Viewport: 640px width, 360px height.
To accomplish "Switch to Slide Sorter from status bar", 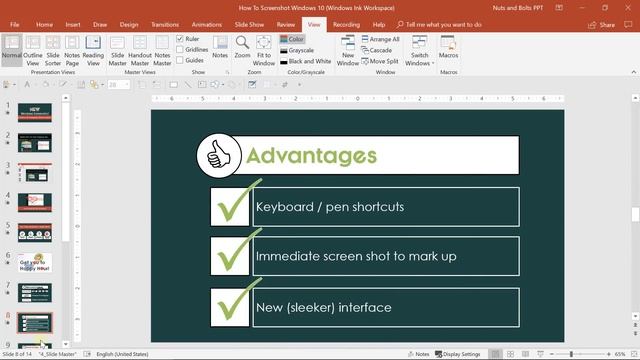I will click(x=510, y=354).
